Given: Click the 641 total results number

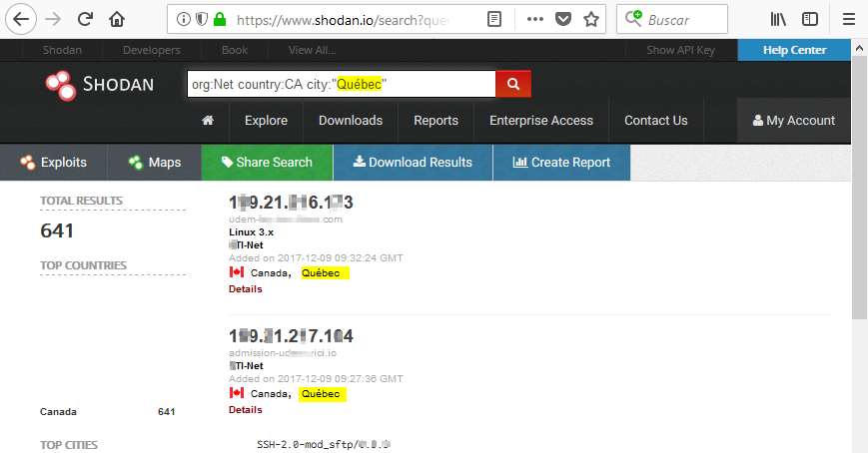Looking at the screenshot, I should [57, 230].
